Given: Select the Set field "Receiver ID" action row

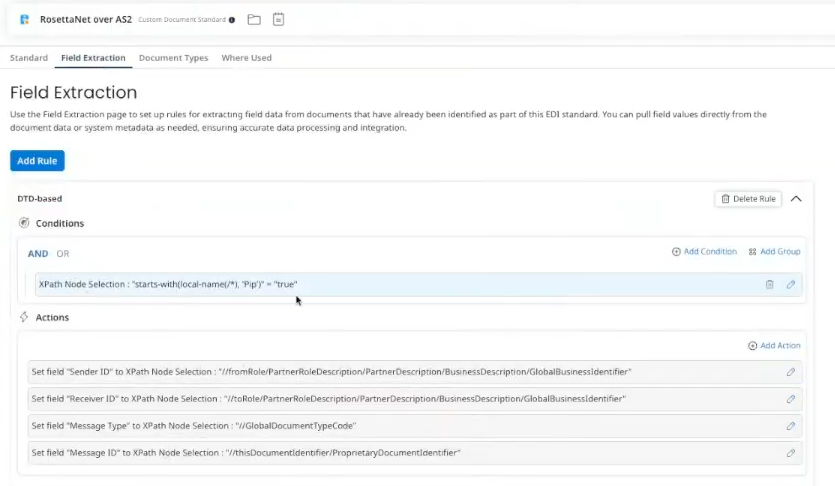Looking at the screenshot, I should 415,399.
